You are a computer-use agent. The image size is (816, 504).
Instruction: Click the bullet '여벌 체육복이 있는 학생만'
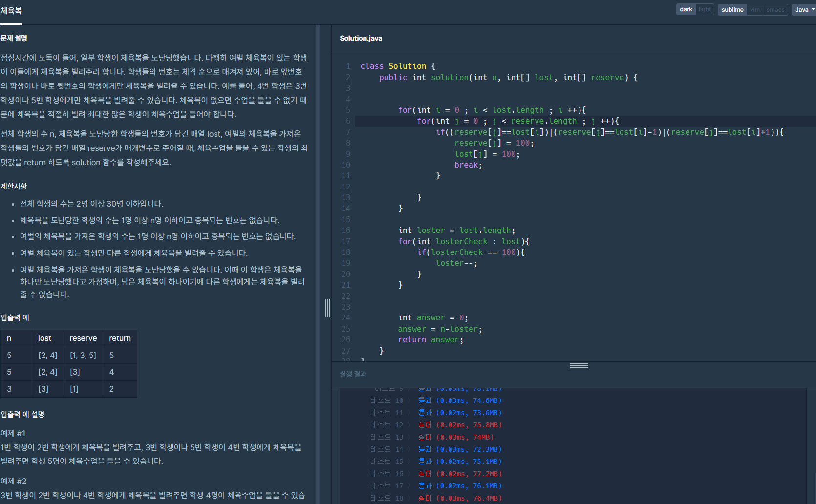134,253
